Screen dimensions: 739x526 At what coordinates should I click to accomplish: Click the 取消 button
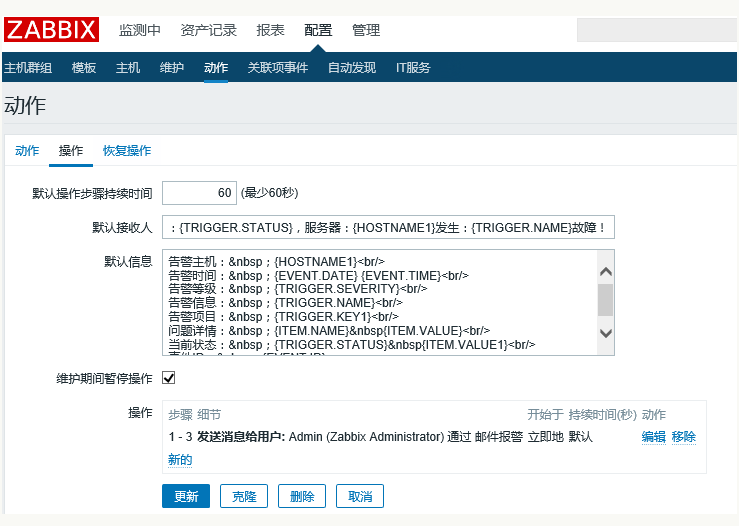(360, 496)
